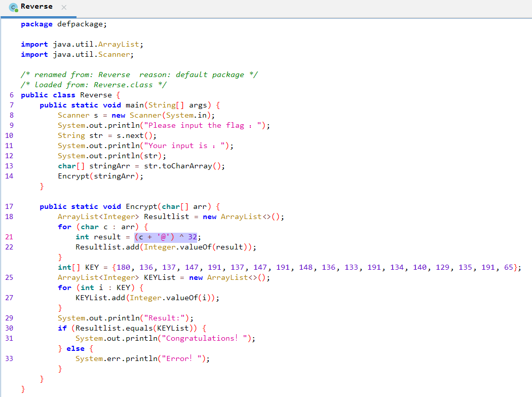Click the "Result:" println line
Viewport: 532px width, 397px height.
click(x=126, y=318)
